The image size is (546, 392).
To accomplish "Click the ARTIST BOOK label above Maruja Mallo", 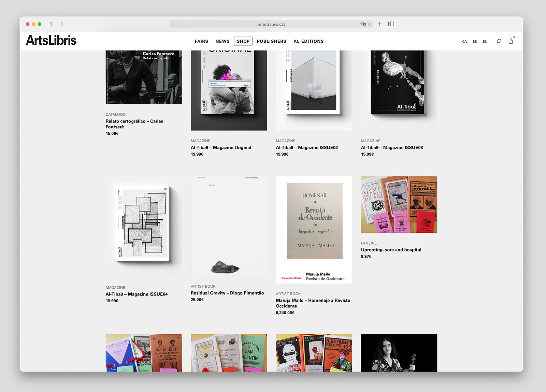I will coord(288,294).
